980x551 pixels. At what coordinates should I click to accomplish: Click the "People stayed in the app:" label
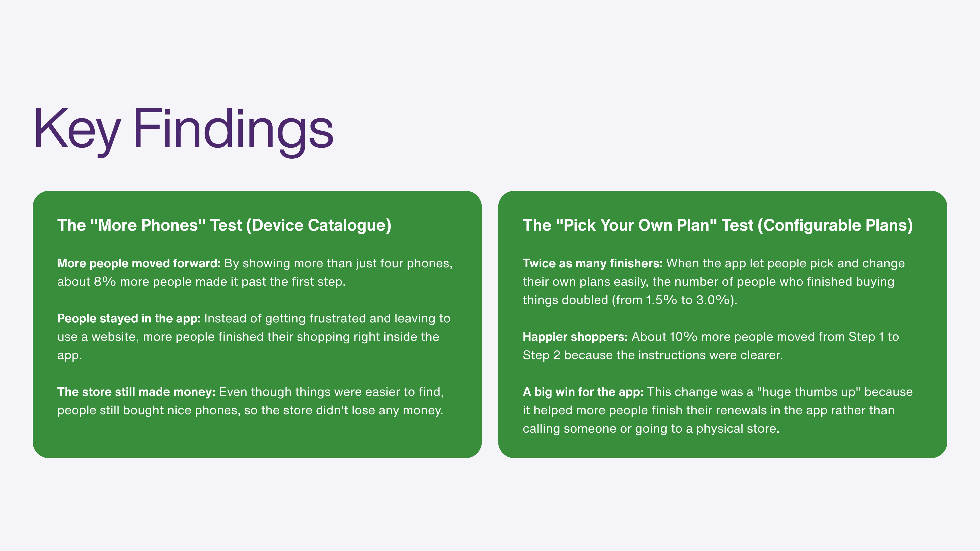tap(129, 318)
